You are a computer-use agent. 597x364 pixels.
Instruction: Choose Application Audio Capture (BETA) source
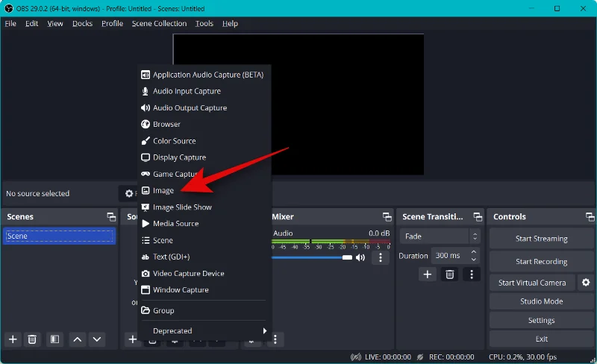(204, 75)
